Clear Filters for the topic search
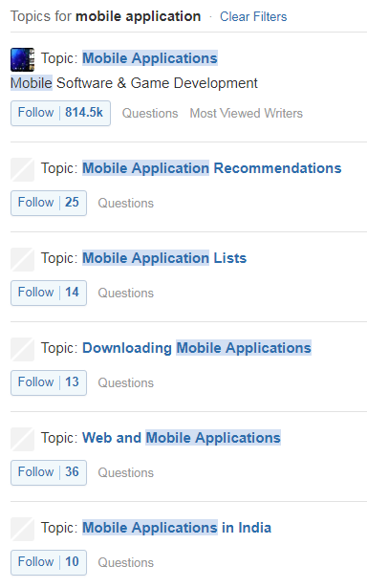367x588 pixels. click(253, 16)
